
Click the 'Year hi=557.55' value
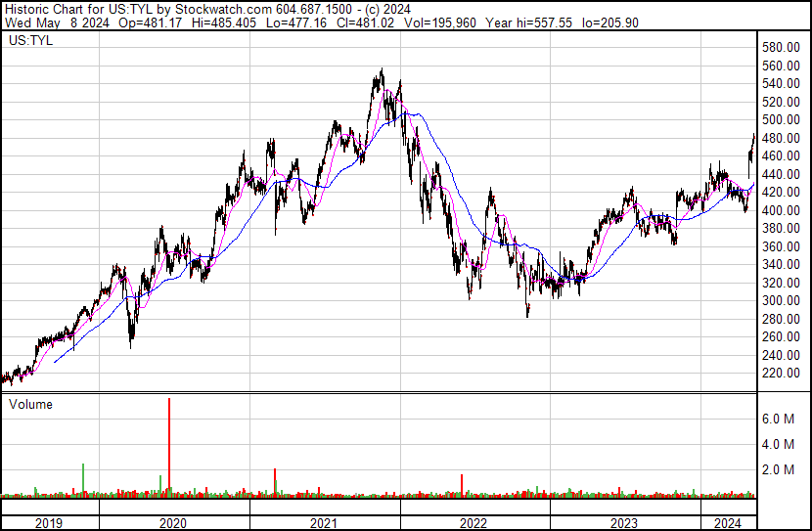coord(528,22)
